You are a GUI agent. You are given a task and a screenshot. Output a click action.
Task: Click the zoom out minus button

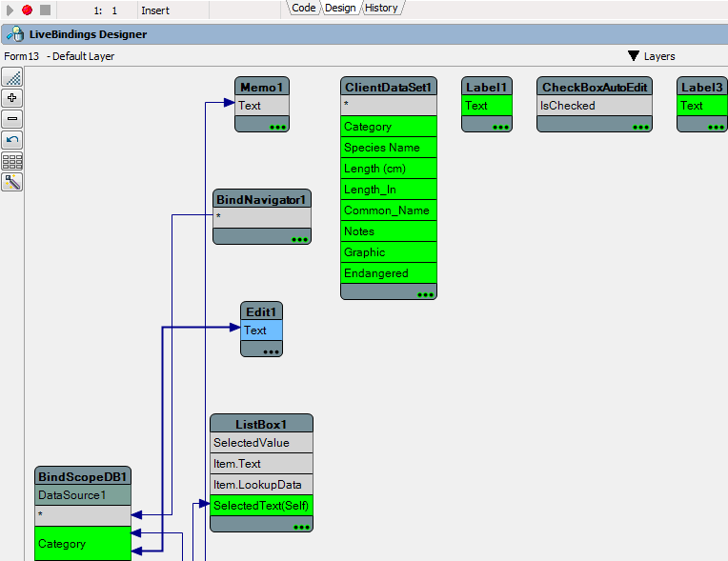pyautogui.click(x=12, y=119)
